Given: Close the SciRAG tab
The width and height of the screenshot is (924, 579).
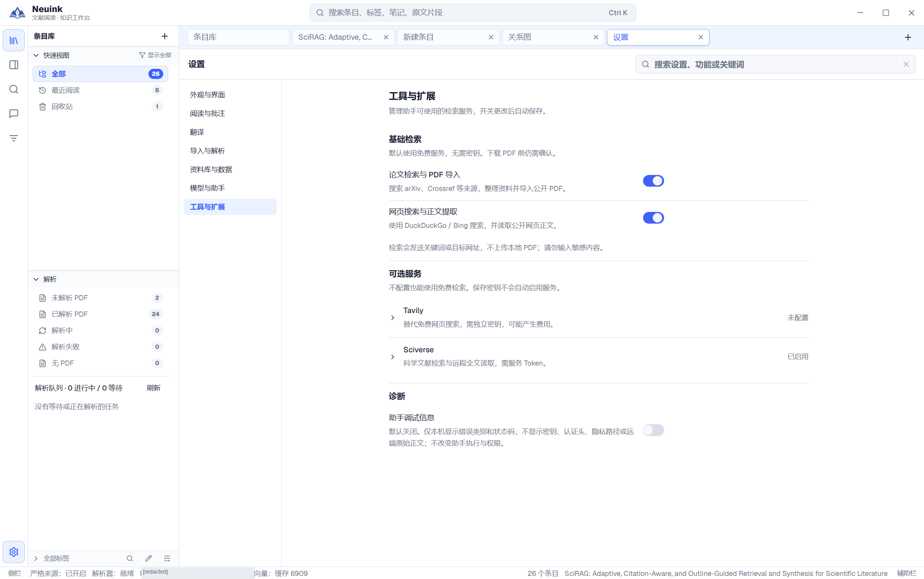Looking at the screenshot, I should click(386, 37).
